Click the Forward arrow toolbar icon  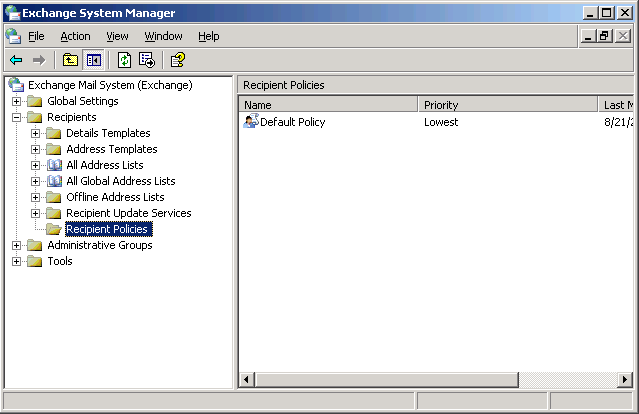click(x=39, y=60)
